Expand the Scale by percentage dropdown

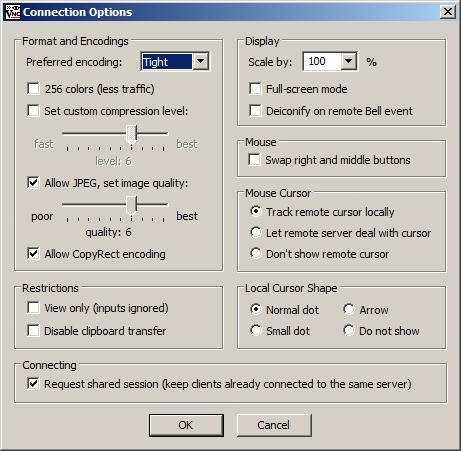[x=349, y=61]
